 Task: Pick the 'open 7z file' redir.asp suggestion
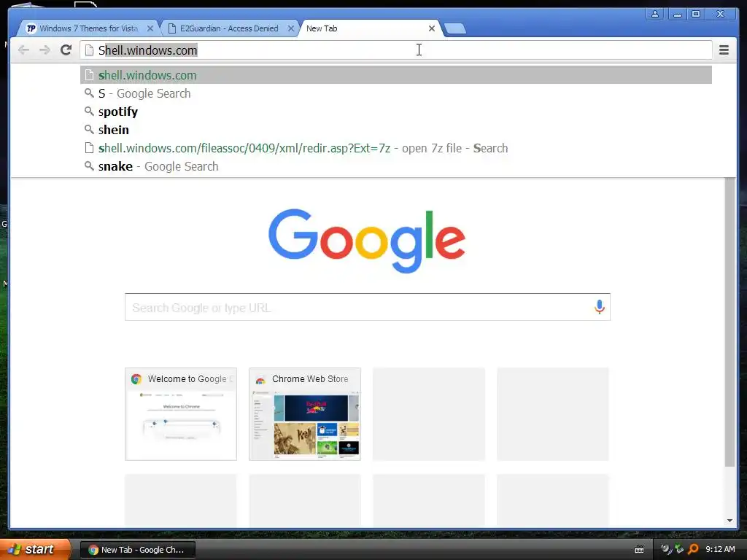click(396, 148)
